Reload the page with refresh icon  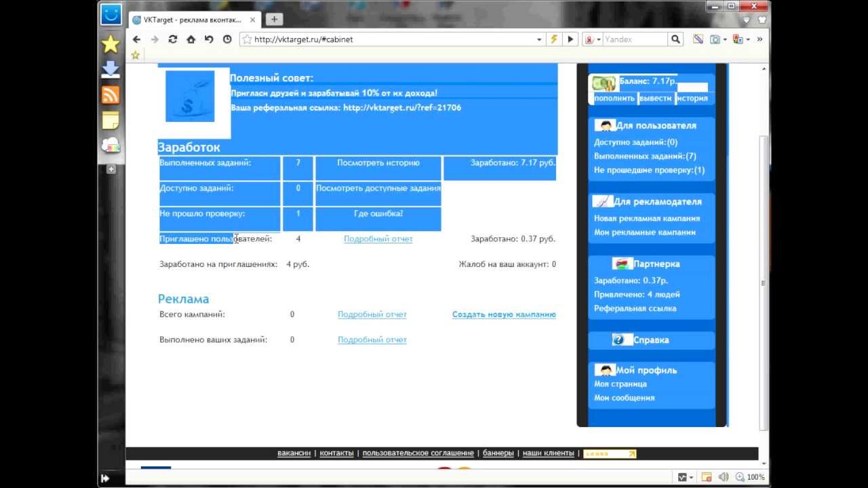tap(173, 39)
